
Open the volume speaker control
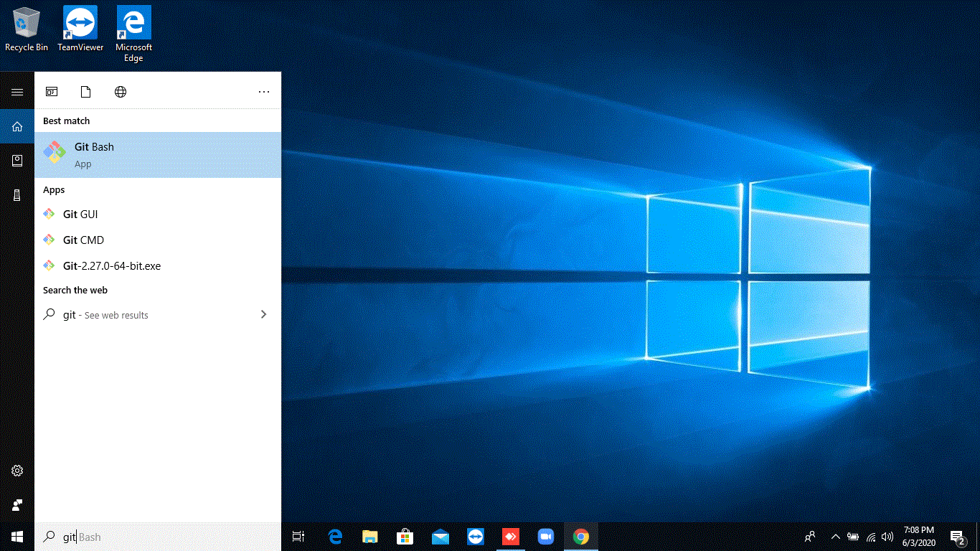(887, 537)
